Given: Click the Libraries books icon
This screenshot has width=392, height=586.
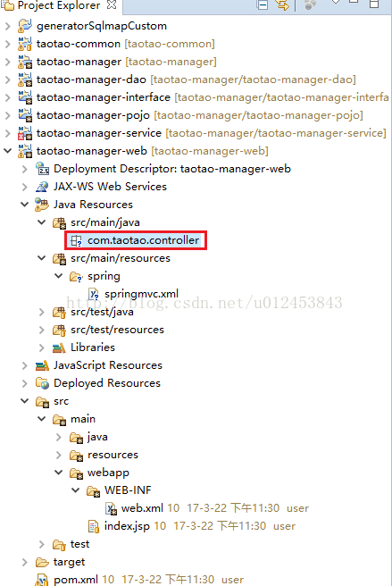Looking at the screenshot, I should click(x=59, y=348).
